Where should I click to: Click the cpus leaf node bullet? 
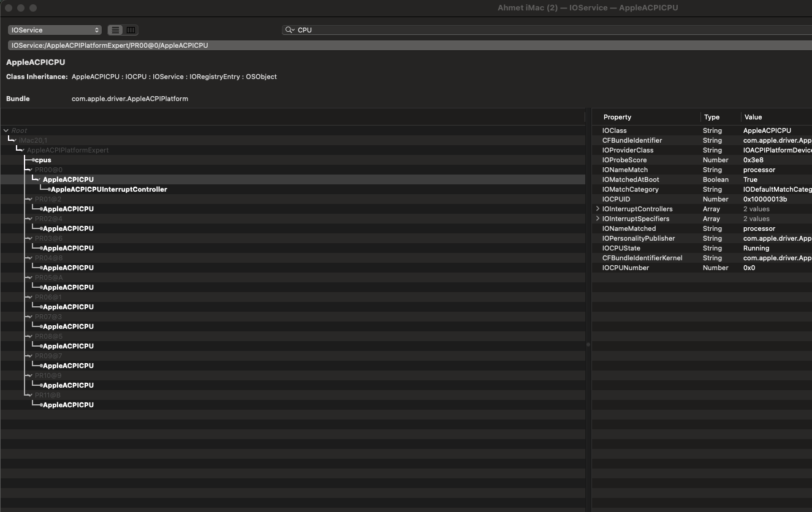33,160
